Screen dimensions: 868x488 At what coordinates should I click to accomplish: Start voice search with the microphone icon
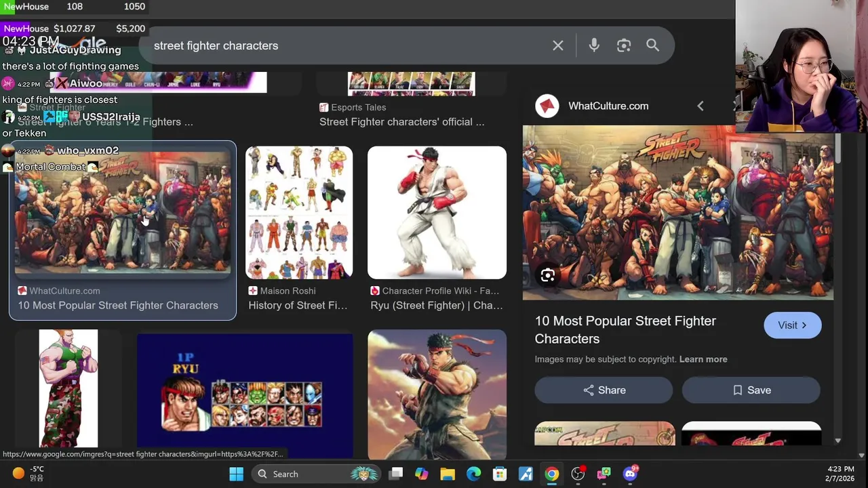pos(594,45)
